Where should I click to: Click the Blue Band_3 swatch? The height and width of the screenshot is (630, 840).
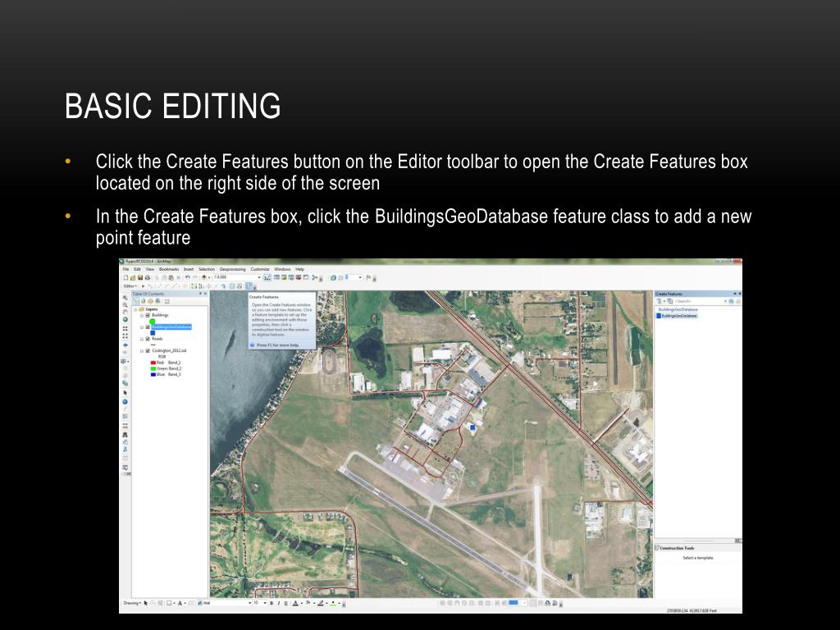(153, 374)
